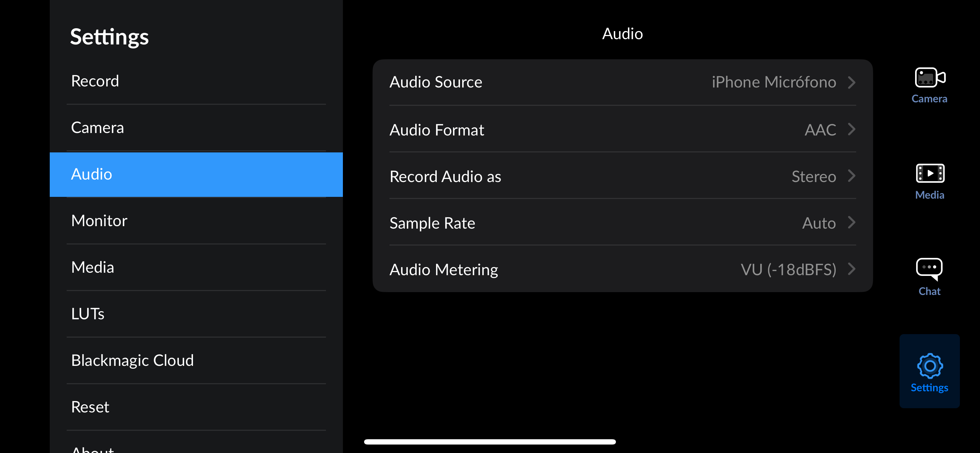Select Record in the settings sidebar
Viewport: 980px width, 453px height.
[x=95, y=81]
